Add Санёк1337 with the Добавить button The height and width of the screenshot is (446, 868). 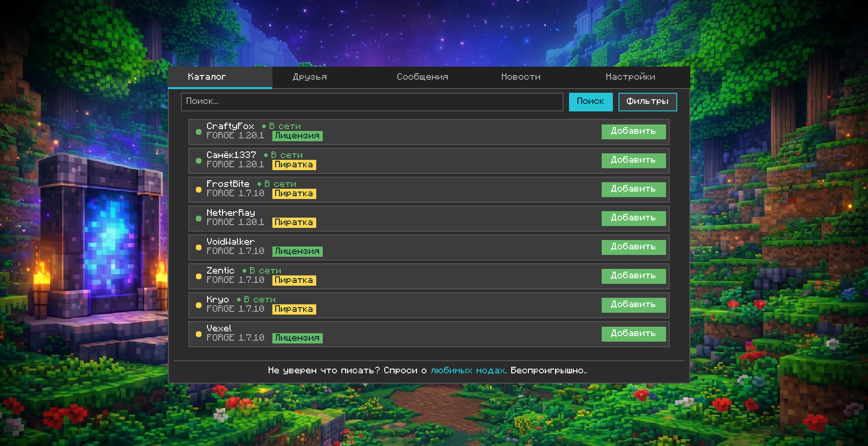(x=633, y=160)
